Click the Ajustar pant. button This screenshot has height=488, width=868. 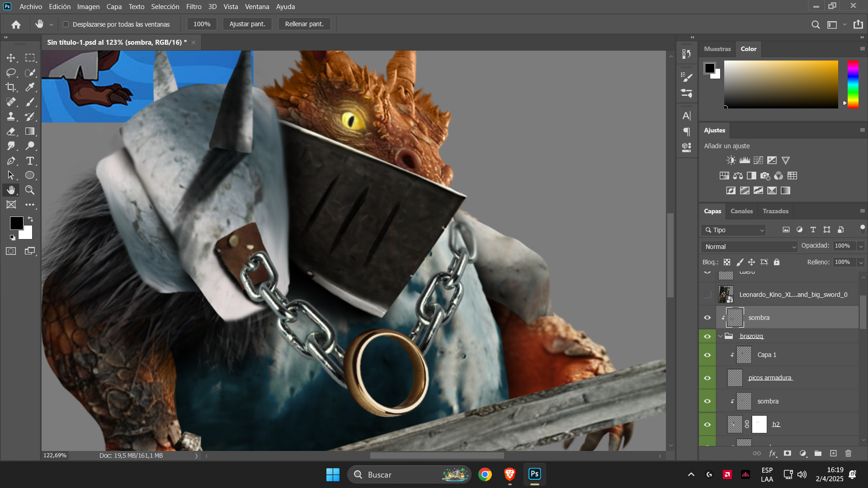click(x=247, y=24)
